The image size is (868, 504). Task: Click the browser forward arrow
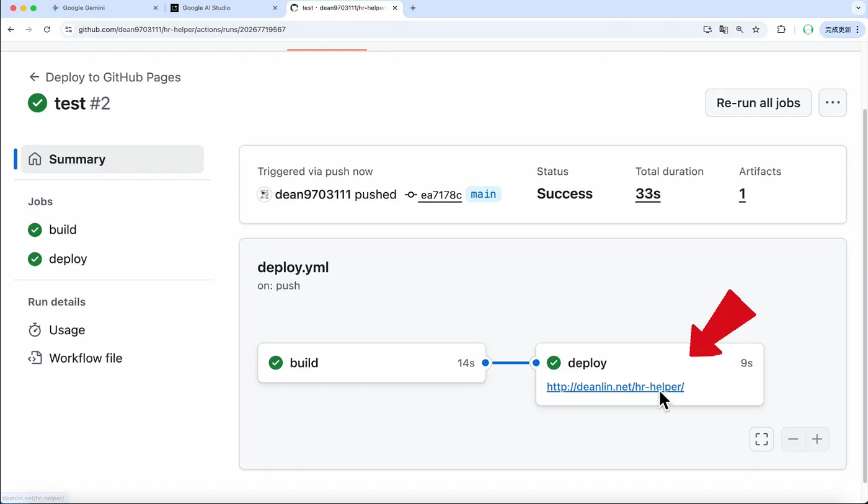[29, 29]
